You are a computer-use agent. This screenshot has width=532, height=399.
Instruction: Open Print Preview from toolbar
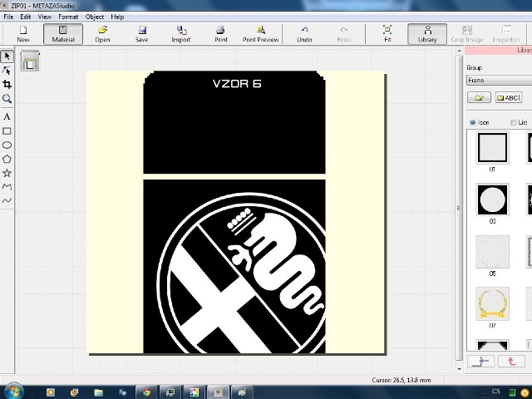[x=260, y=34]
